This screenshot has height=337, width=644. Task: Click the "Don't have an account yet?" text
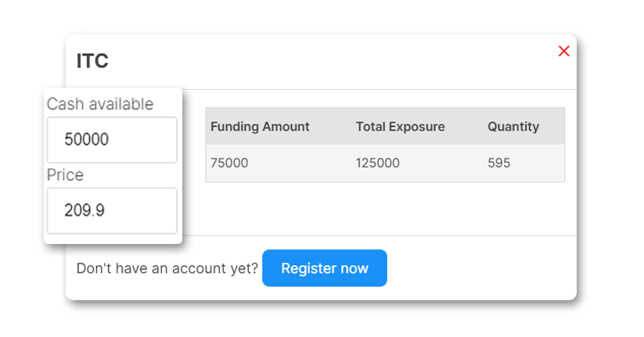pos(167,269)
